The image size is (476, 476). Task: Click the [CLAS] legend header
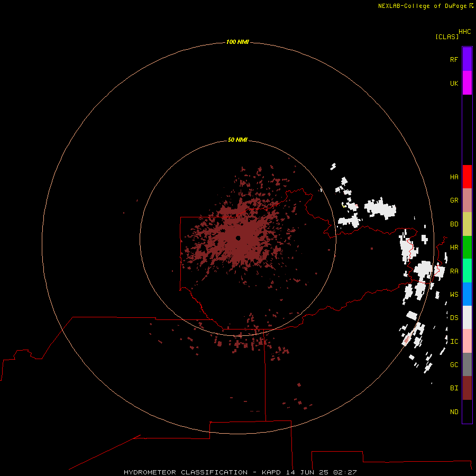click(x=447, y=36)
